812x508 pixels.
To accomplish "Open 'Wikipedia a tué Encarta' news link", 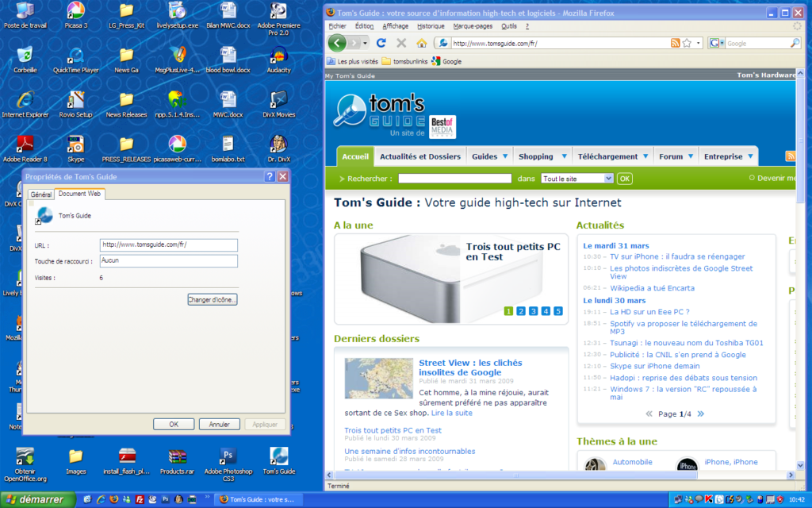I will (652, 288).
